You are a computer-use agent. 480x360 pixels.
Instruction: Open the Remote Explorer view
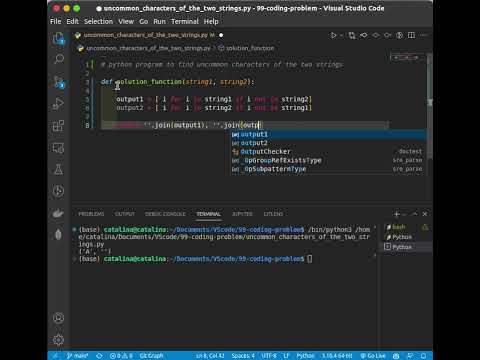point(59,148)
